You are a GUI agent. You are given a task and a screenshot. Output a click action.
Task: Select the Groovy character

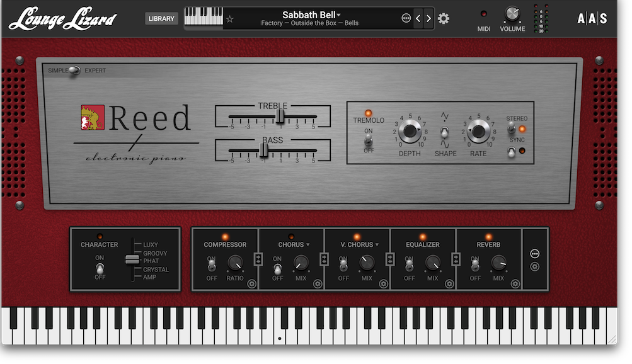155,253
